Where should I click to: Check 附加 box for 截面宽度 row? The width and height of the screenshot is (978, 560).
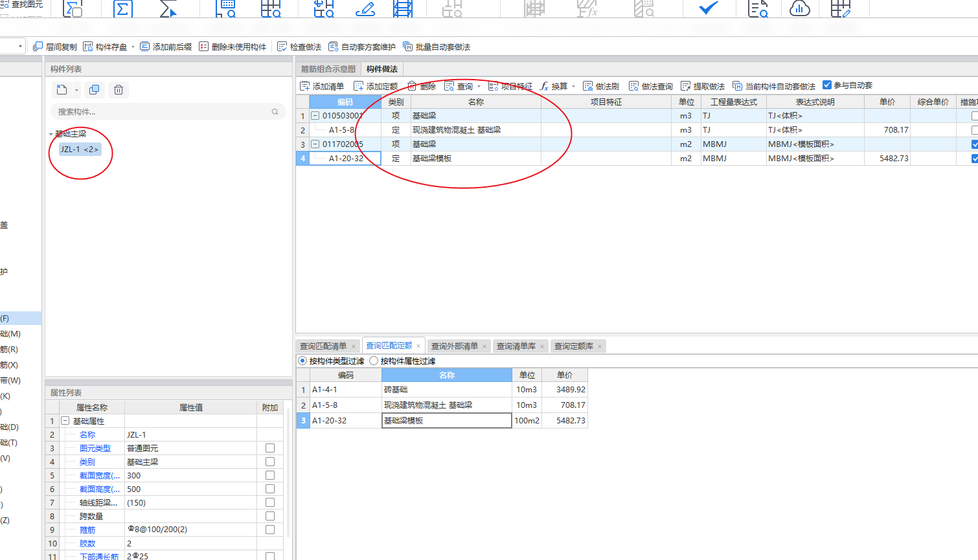[270, 475]
